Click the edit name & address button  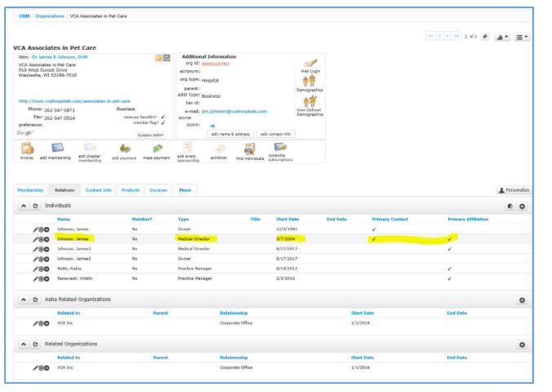[x=229, y=134]
